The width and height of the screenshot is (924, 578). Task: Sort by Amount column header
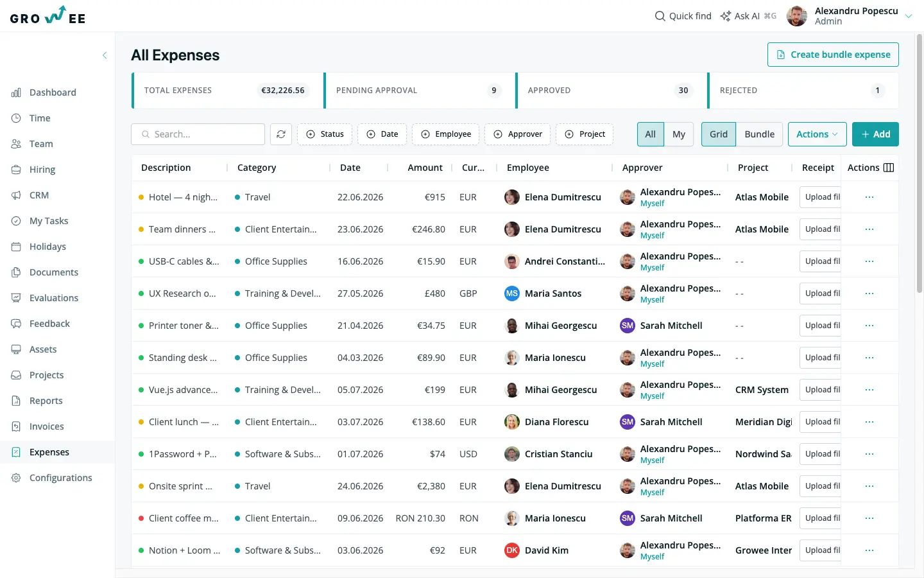425,168
